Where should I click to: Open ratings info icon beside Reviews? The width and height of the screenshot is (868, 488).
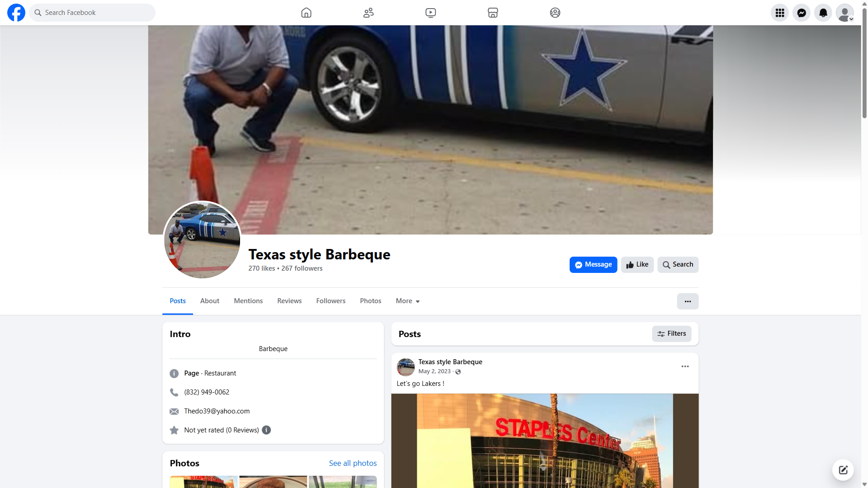(266, 430)
